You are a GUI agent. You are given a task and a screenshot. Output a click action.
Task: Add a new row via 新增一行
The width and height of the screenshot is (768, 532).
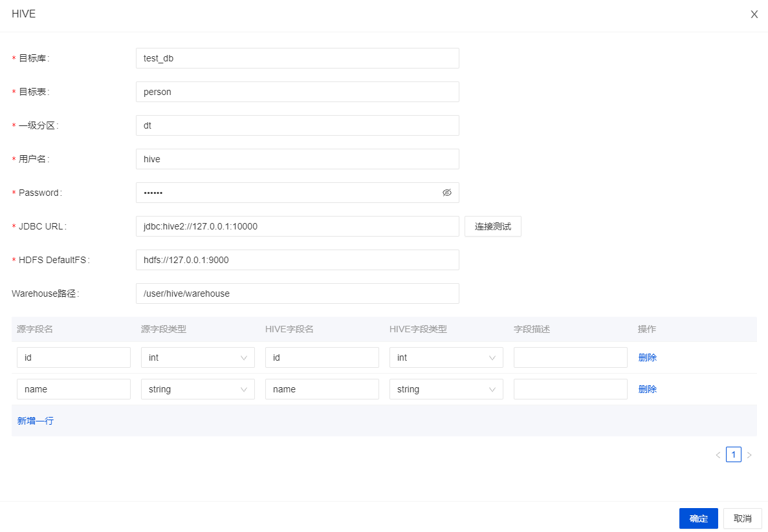click(x=36, y=421)
